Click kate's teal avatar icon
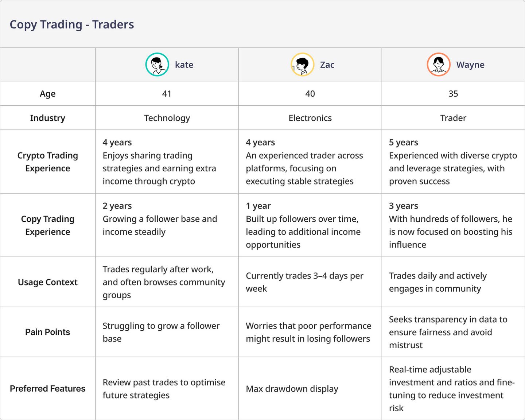 click(157, 65)
